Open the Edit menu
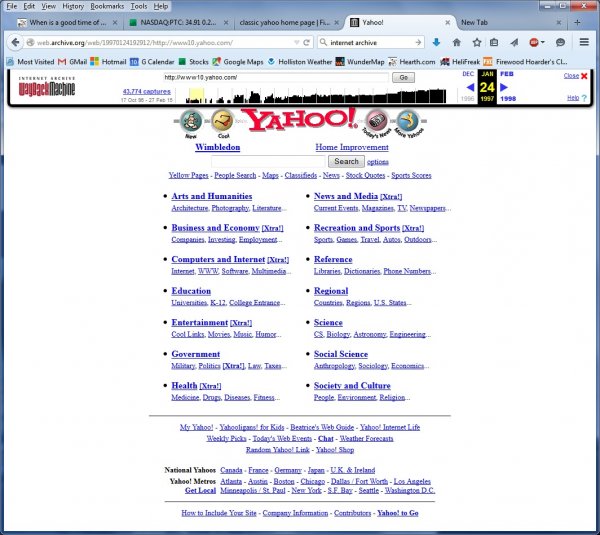 29,6
